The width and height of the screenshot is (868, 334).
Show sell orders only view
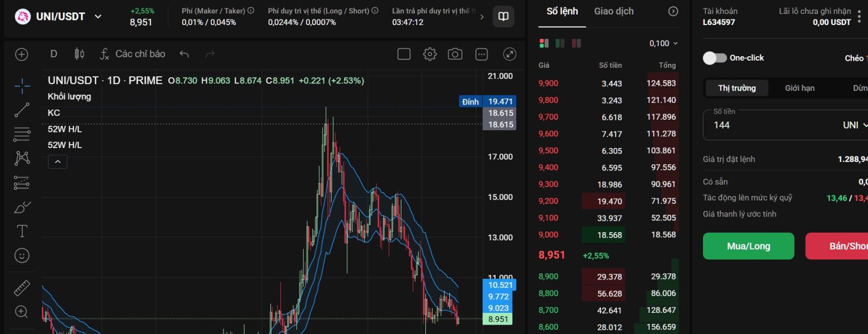(x=576, y=43)
